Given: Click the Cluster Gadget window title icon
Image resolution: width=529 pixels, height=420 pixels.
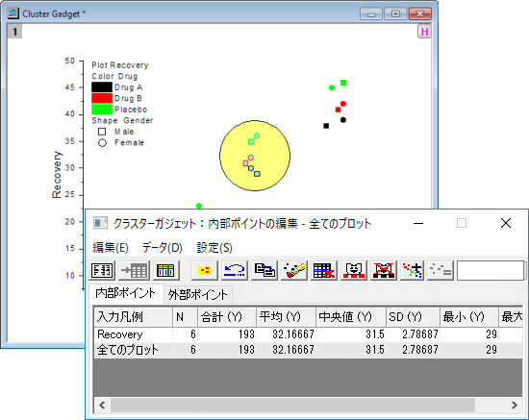Looking at the screenshot, I should pyautogui.click(x=13, y=13).
